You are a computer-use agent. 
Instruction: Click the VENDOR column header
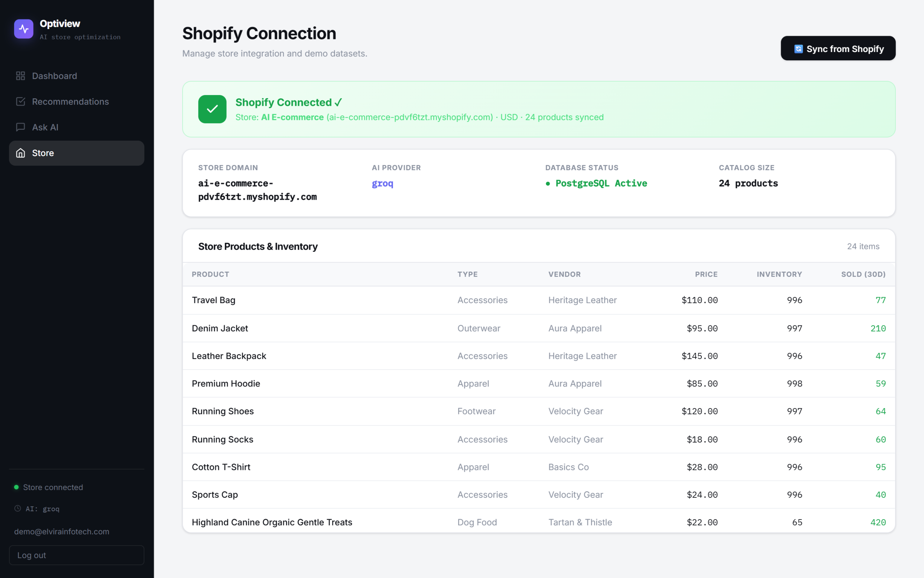tap(565, 274)
